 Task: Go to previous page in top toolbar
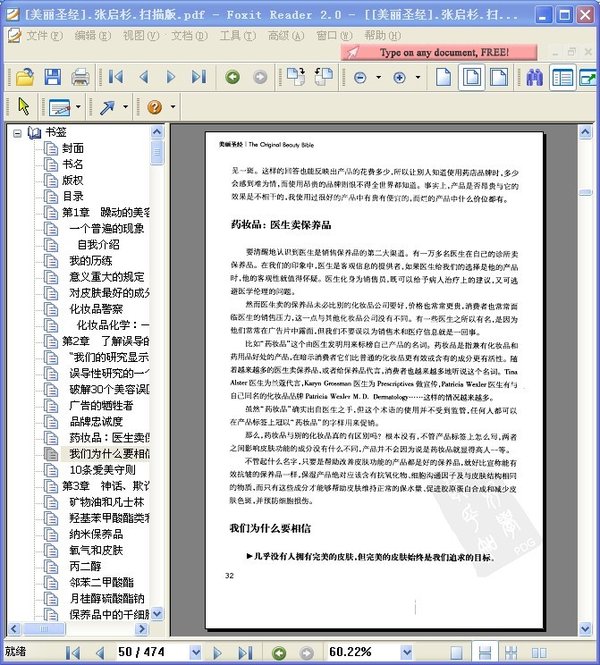144,77
